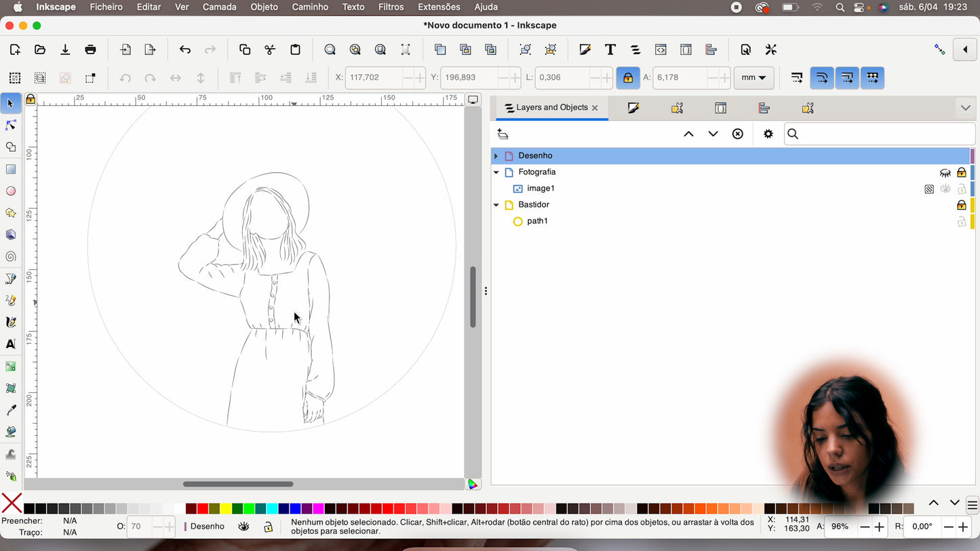Image resolution: width=980 pixels, height=551 pixels.
Task: Select the path1 object in the list
Action: tap(537, 221)
